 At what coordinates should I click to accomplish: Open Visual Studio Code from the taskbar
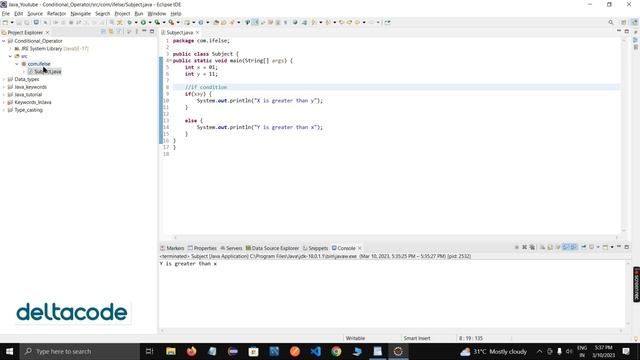pos(315,351)
